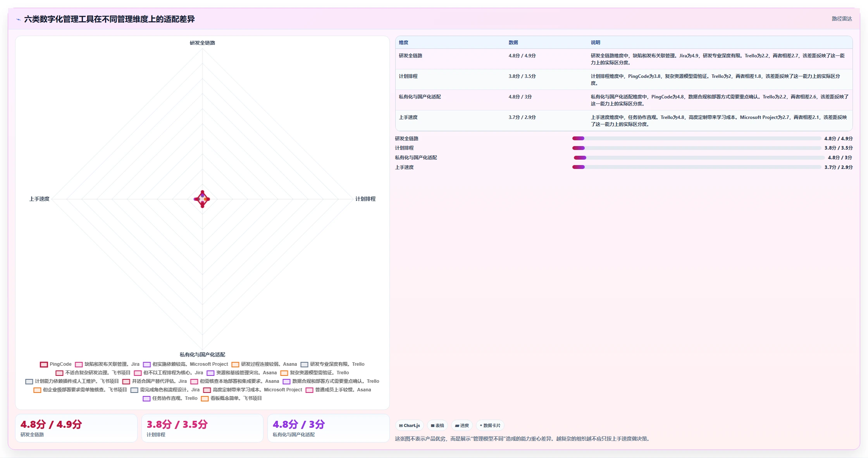The image size is (868, 458).
Task: Hide series 但企业级部署要求需单独核查。飞书项目
Action: point(80,390)
